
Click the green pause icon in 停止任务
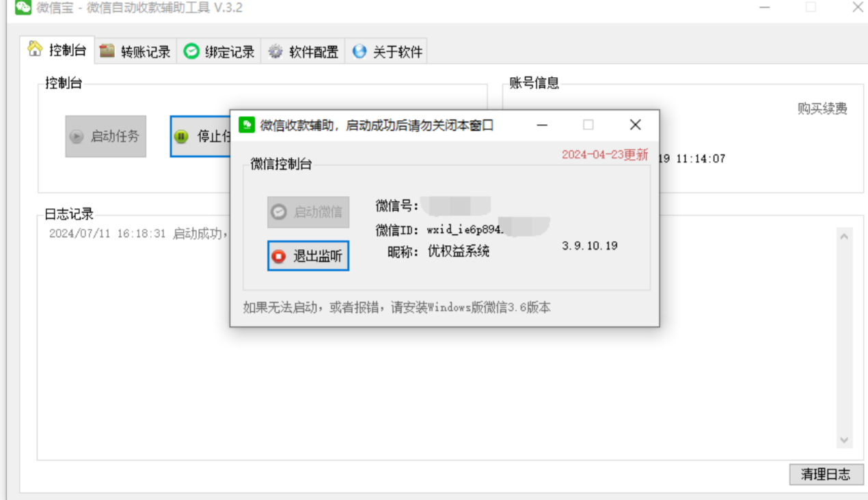tap(181, 136)
